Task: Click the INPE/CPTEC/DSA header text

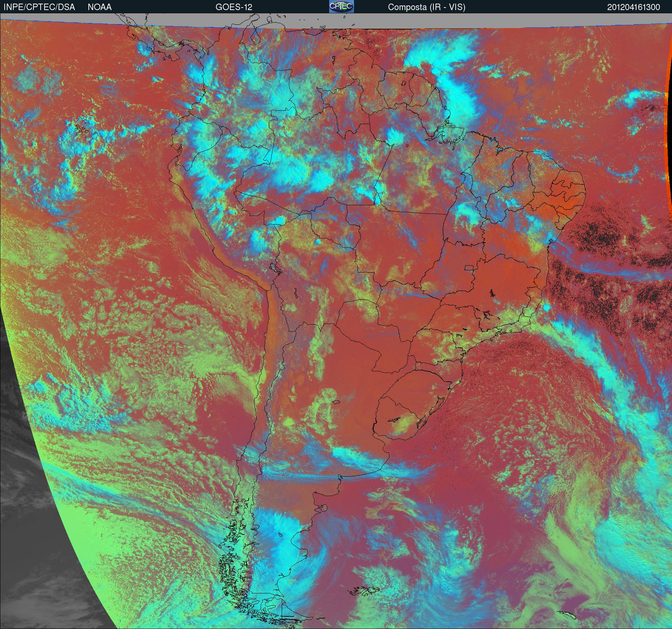Action: click(x=39, y=7)
